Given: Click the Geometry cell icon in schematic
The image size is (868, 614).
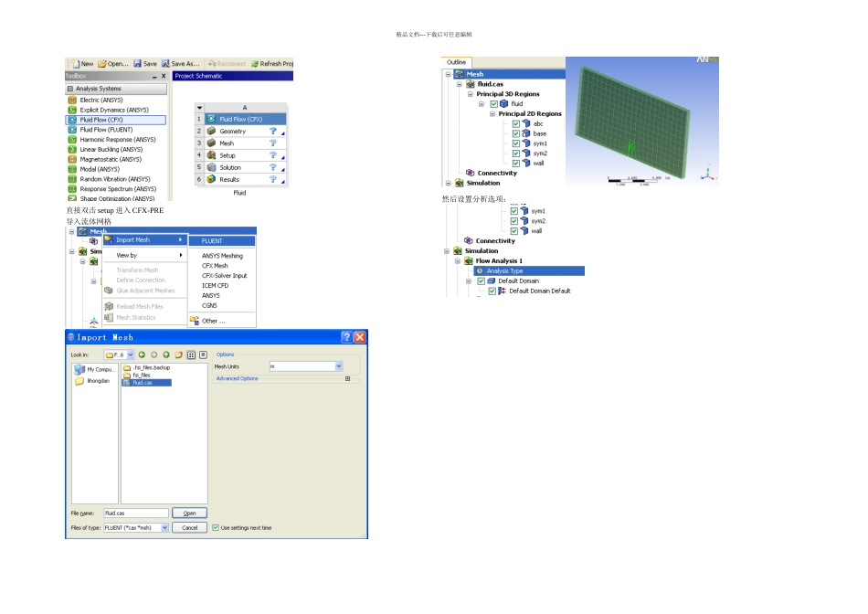Looking at the screenshot, I should pyautogui.click(x=211, y=132).
